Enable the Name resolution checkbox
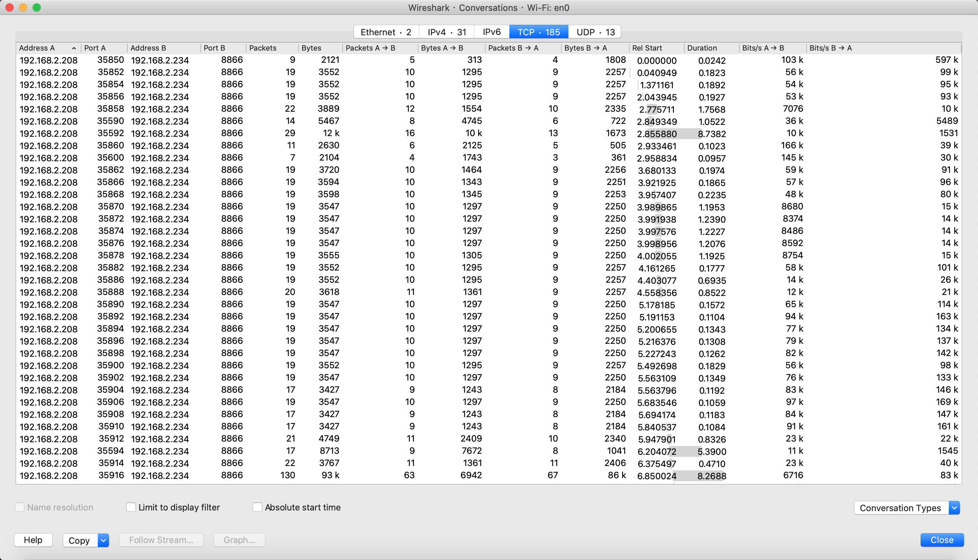This screenshot has width=978, height=560. [x=20, y=507]
